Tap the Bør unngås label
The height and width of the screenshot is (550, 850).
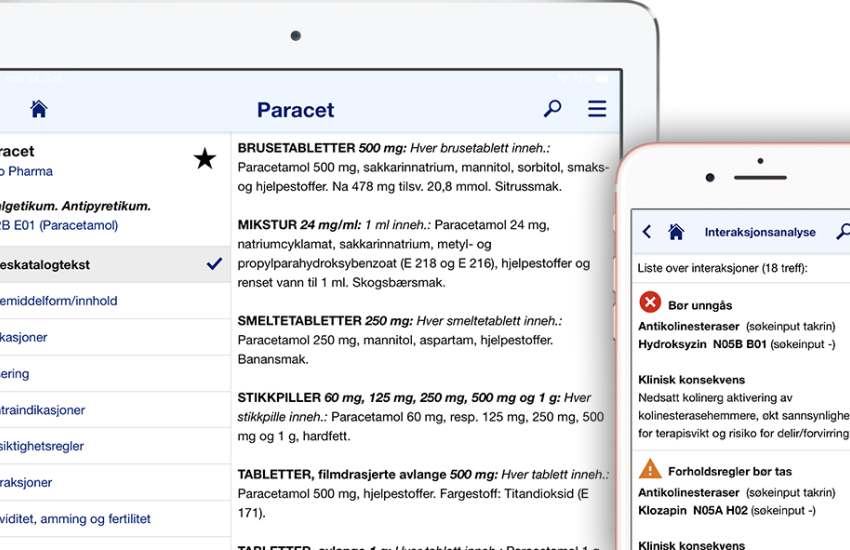pos(700,306)
